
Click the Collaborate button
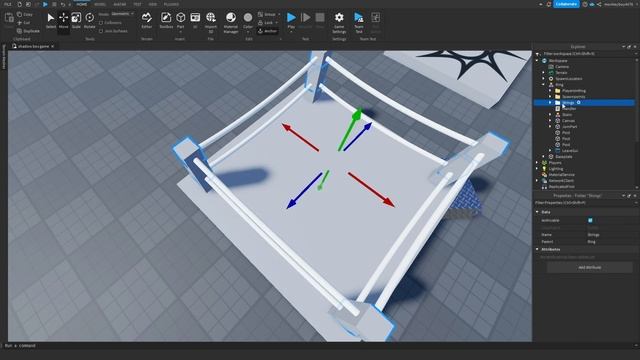pyautogui.click(x=566, y=4)
